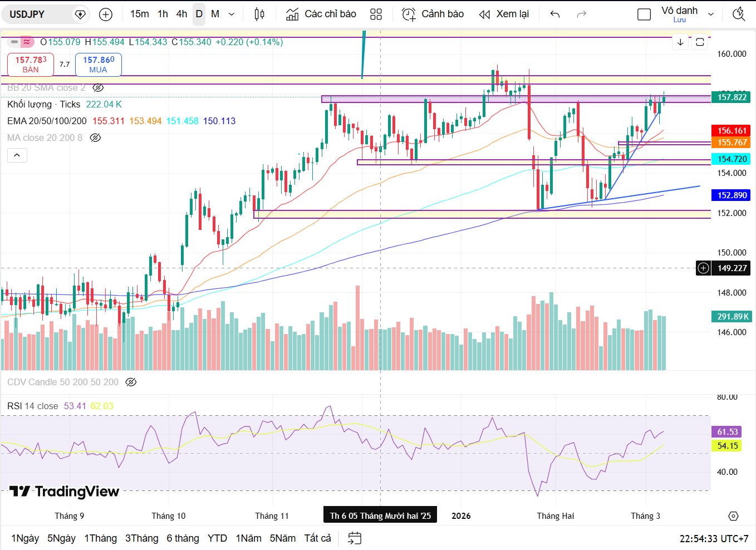Viewport: 756px width, 550px height.
Task: Toggle chart fullscreen pane icon
Action: [x=700, y=42]
